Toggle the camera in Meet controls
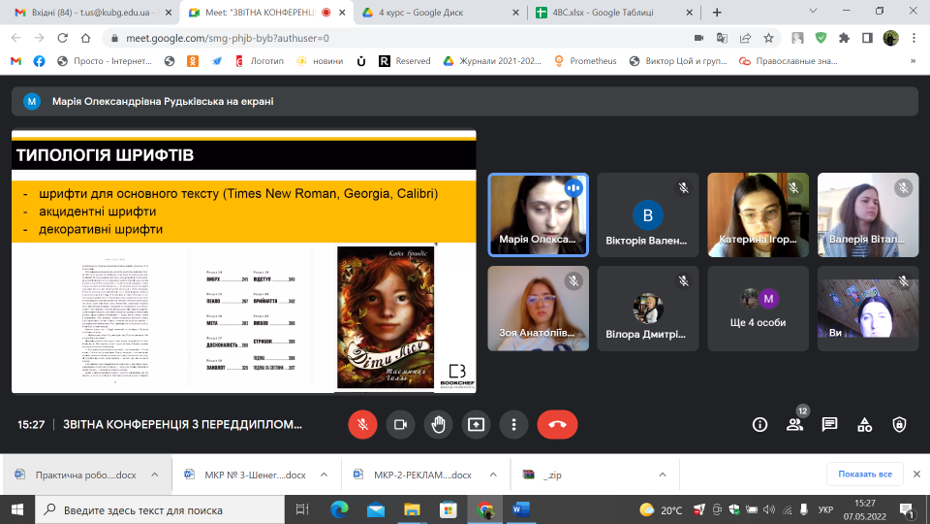This screenshot has width=930, height=524. click(x=400, y=424)
